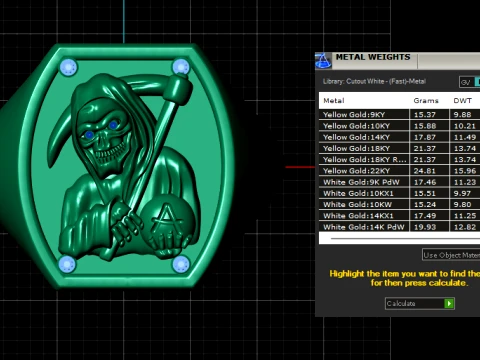Click the horizontal scrollbar under the metal table
Image resolution: width=480 pixels, height=360 pixels.
(x=405, y=238)
